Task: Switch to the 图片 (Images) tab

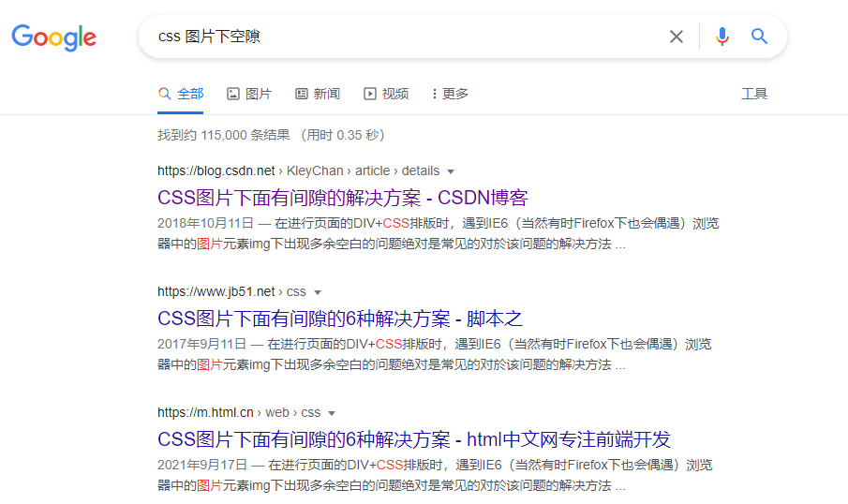Action: [248, 94]
